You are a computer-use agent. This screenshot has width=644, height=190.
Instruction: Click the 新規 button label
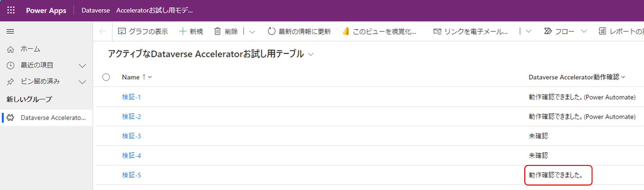(196, 32)
